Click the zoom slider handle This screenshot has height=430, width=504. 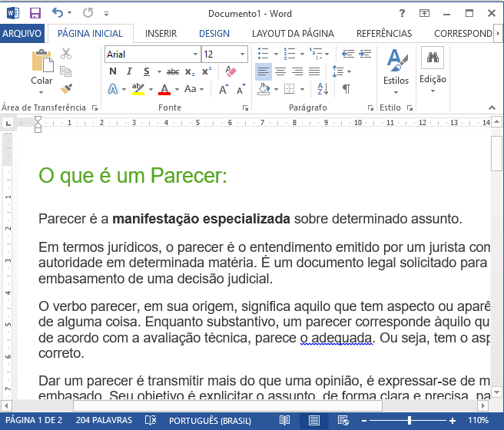409,420
